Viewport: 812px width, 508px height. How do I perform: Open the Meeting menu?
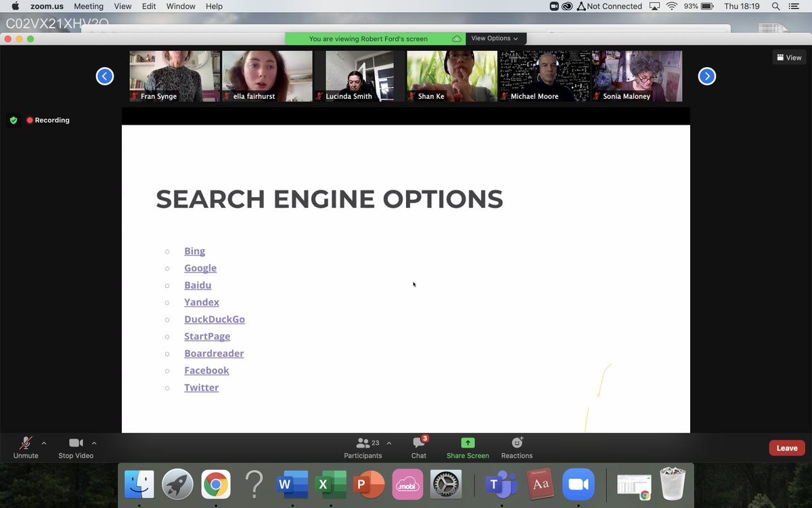tap(89, 6)
